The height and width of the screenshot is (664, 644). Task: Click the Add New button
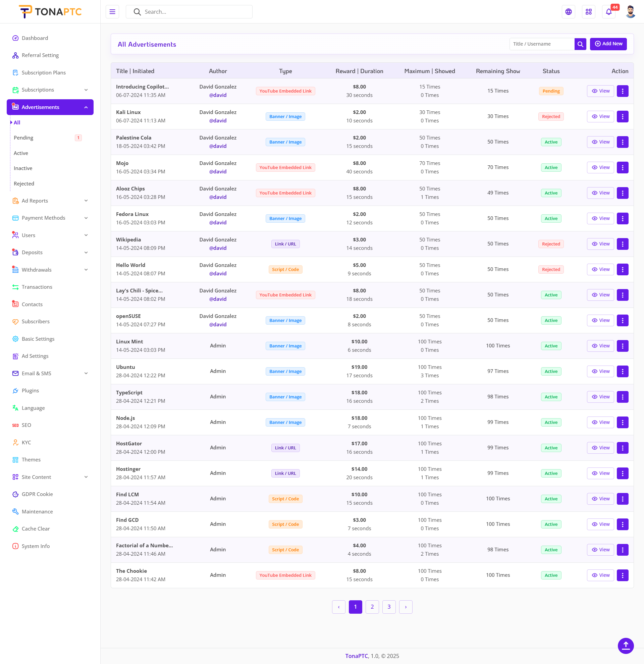[608, 44]
